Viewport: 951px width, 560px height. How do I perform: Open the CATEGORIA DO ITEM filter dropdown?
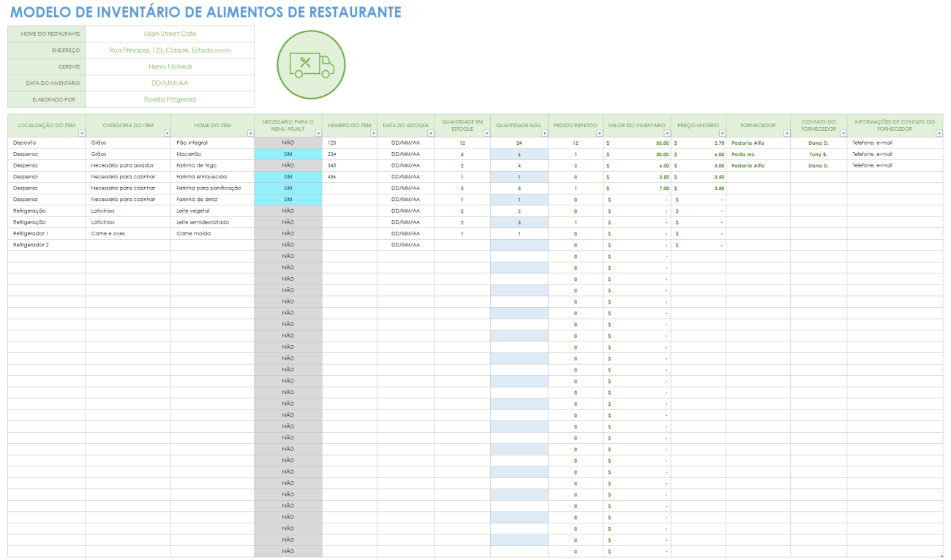[x=167, y=133]
